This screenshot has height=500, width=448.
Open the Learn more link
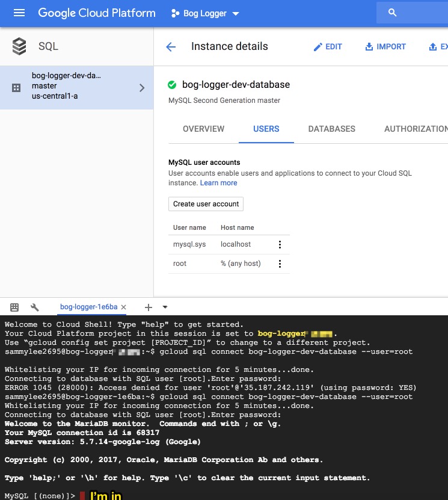tap(218, 183)
